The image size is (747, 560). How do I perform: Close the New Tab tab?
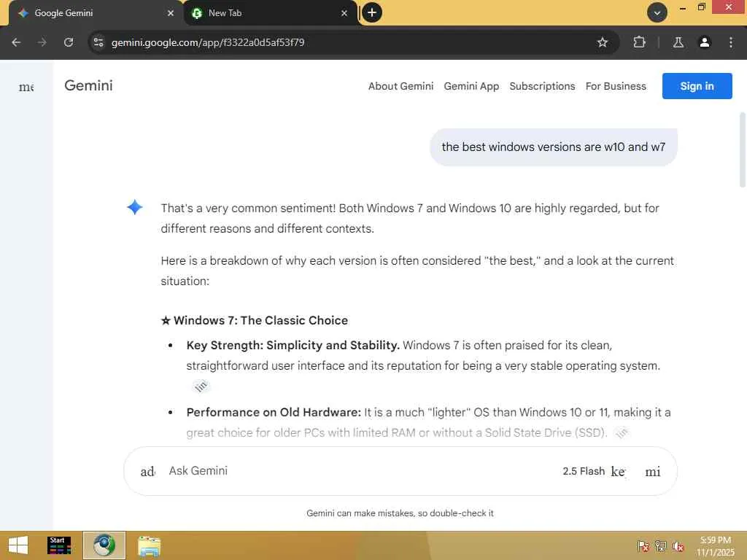(x=344, y=13)
